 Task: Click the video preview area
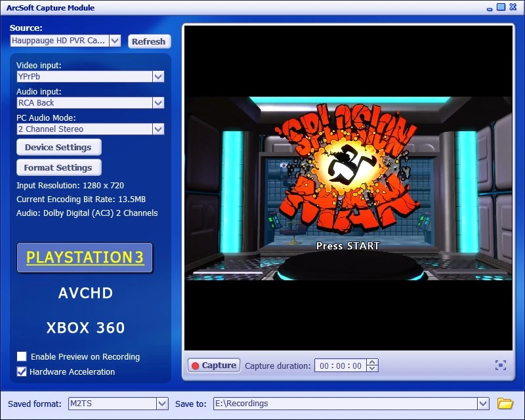point(348,188)
